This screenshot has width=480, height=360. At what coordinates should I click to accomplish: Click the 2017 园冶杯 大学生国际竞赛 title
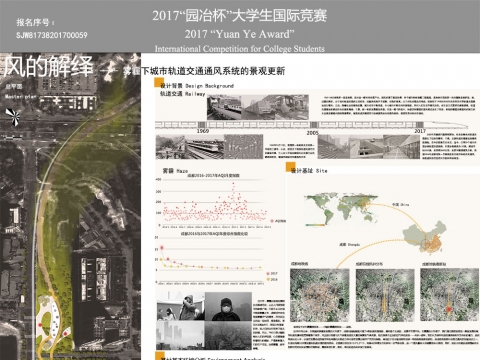pyautogui.click(x=240, y=16)
